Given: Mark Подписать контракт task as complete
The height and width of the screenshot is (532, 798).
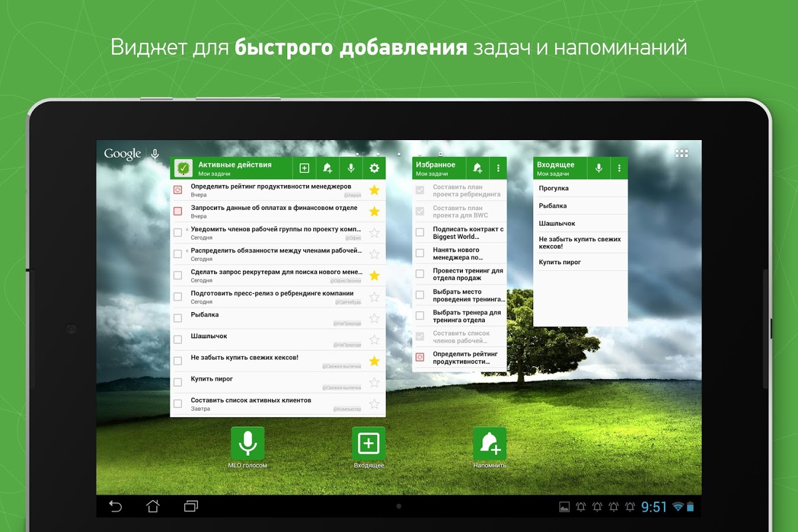Looking at the screenshot, I should [420, 232].
